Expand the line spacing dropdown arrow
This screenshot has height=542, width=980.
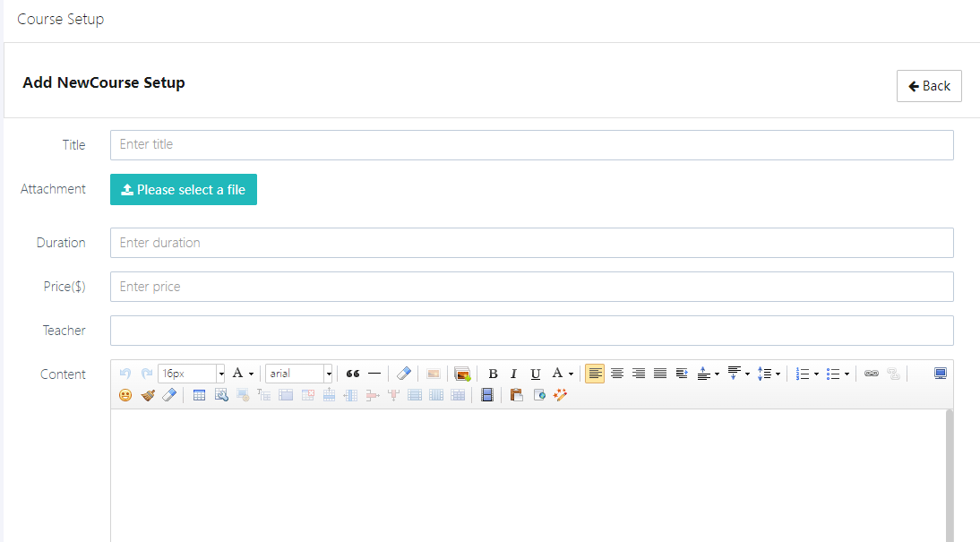point(778,374)
